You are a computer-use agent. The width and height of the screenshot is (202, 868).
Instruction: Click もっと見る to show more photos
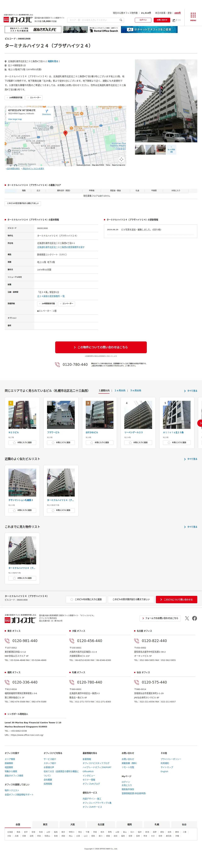pos(171,150)
